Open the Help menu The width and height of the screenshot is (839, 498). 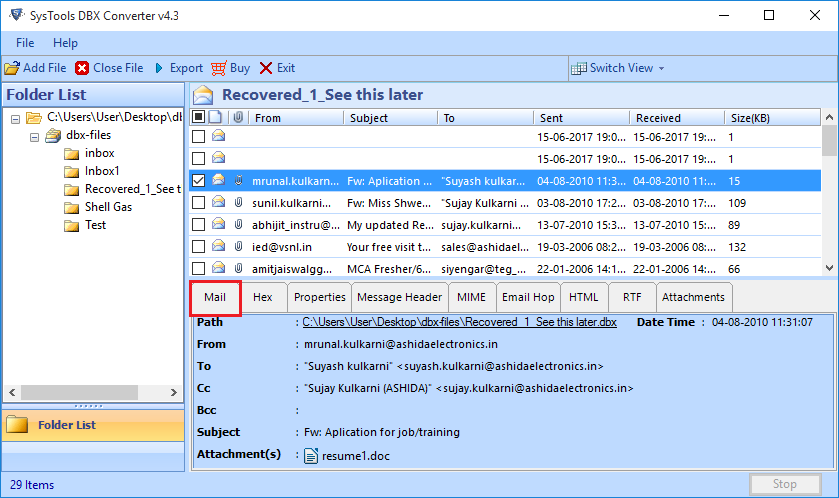click(65, 43)
